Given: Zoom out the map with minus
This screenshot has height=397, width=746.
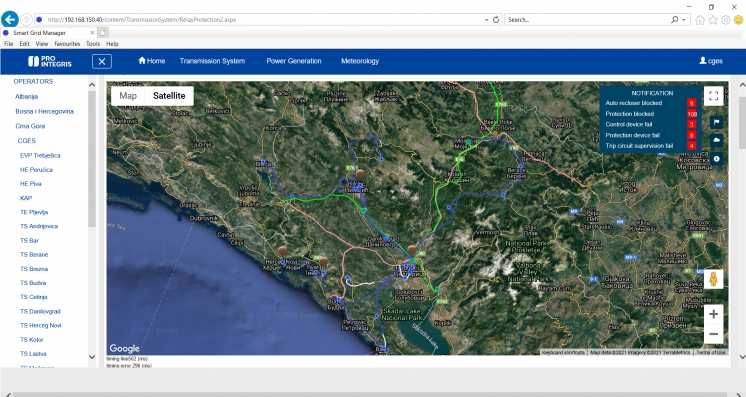Looking at the screenshot, I should (713, 334).
